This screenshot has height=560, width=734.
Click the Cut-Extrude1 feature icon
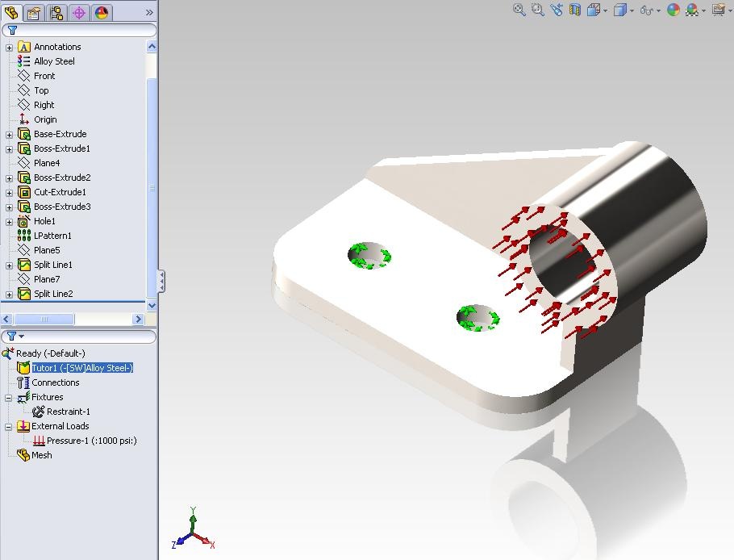pyautogui.click(x=24, y=192)
